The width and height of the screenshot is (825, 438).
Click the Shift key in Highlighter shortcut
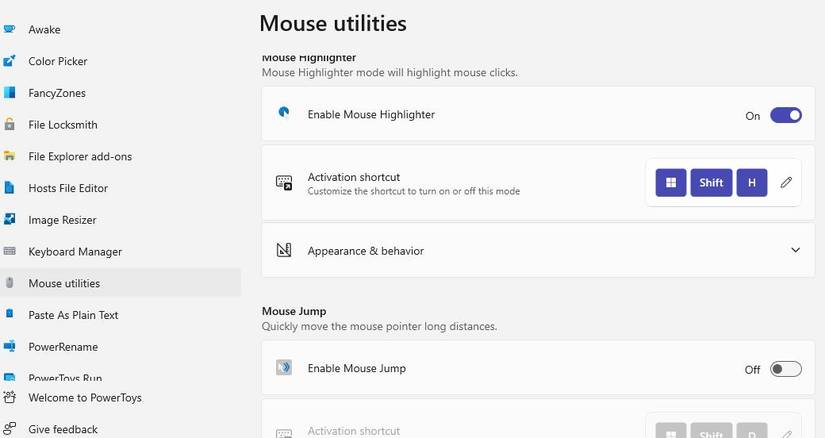pyautogui.click(x=711, y=183)
